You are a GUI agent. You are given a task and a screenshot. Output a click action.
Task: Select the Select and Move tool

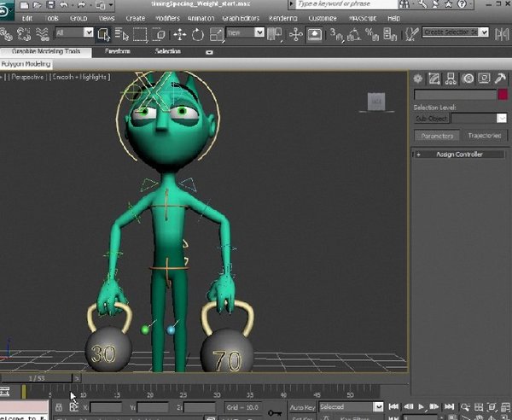(x=180, y=34)
